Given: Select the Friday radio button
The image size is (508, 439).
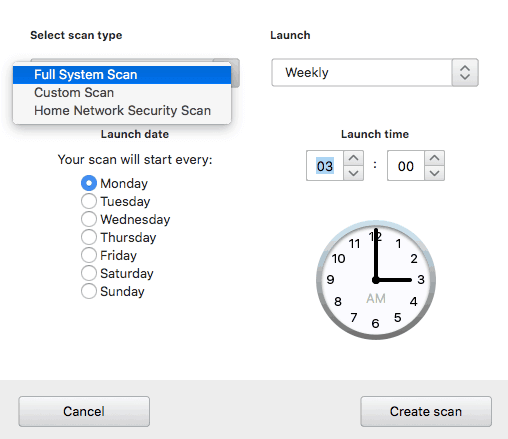Looking at the screenshot, I should pyautogui.click(x=89, y=255).
